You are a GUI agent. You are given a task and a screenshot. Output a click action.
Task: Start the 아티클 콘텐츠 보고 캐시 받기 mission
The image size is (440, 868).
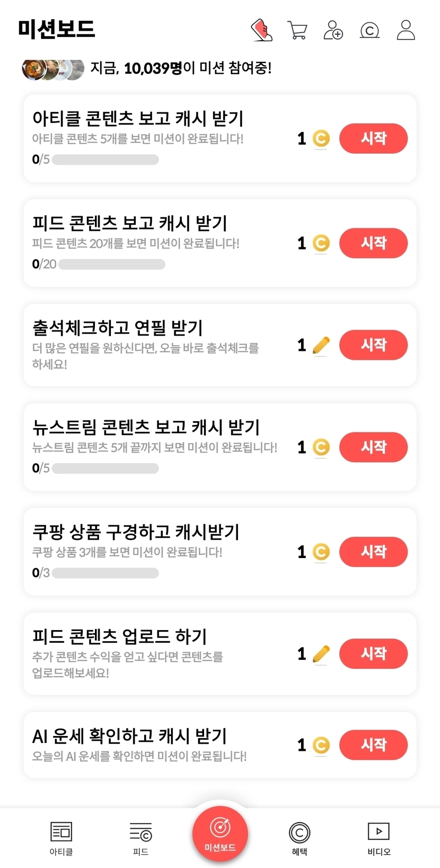coord(373,139)
